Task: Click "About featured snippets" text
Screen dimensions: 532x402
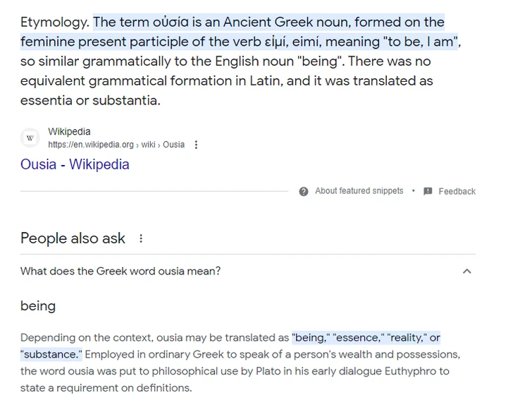Action: click(359, 191)
